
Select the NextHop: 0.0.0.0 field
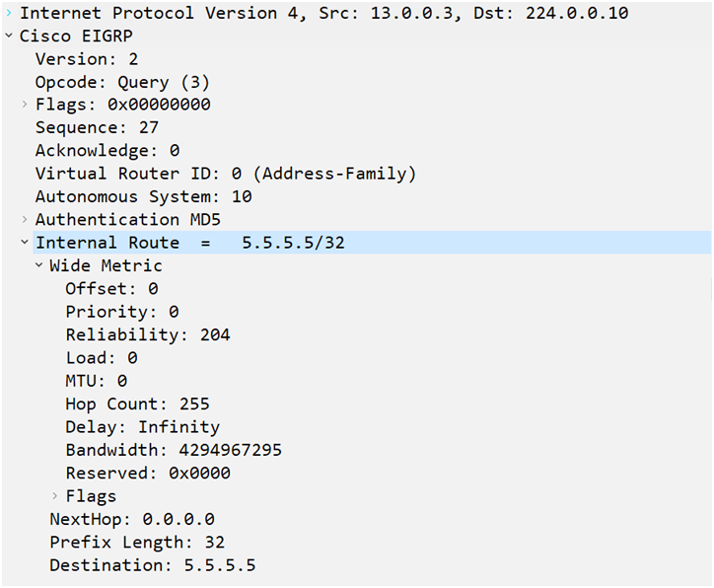point(132,519)
